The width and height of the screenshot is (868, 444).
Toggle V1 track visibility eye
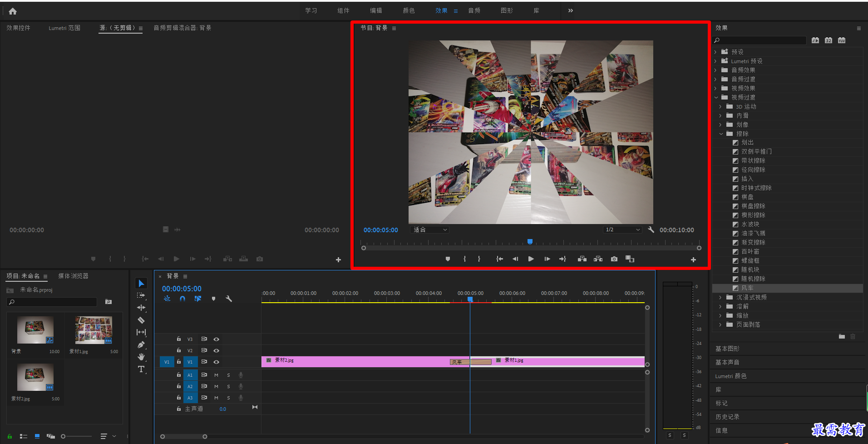(217, 362)
